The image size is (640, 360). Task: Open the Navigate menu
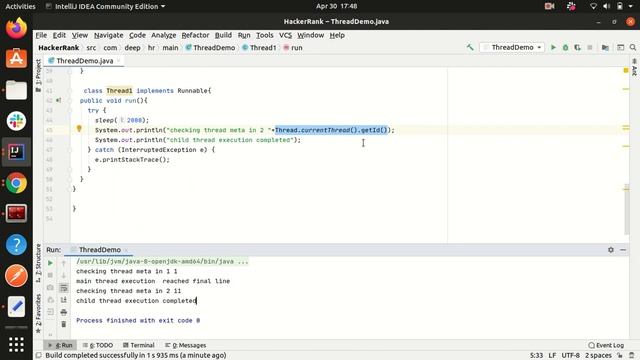pyautogui.click(x=108, y=35)
